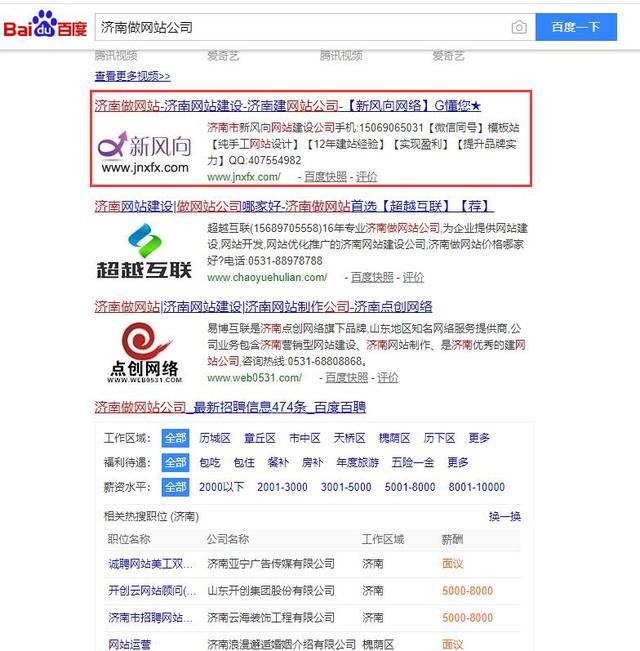
Task: Open 查看更多视频>> link
Action: coord(132,76)
